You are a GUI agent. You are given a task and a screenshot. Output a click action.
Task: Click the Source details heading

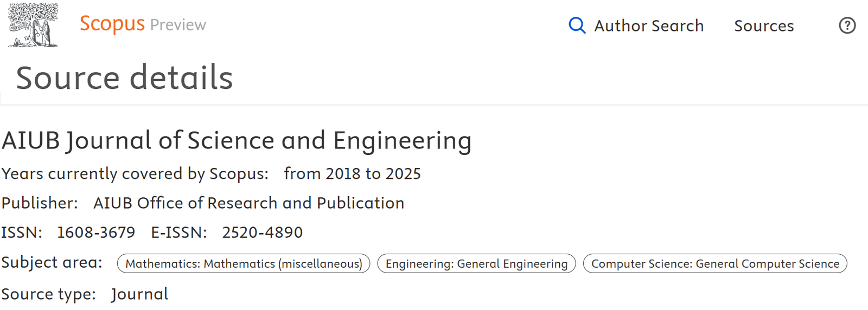click(125, 77)
